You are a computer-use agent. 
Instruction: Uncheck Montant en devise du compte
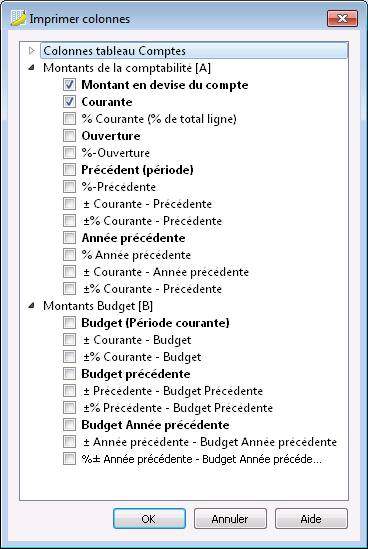69,84
